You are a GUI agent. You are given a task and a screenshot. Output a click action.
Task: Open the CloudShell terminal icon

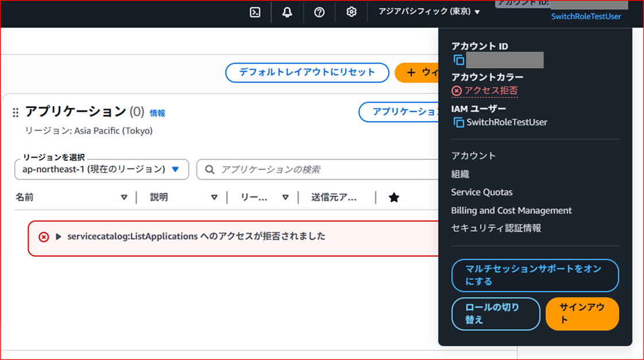[x=254, y=11]
